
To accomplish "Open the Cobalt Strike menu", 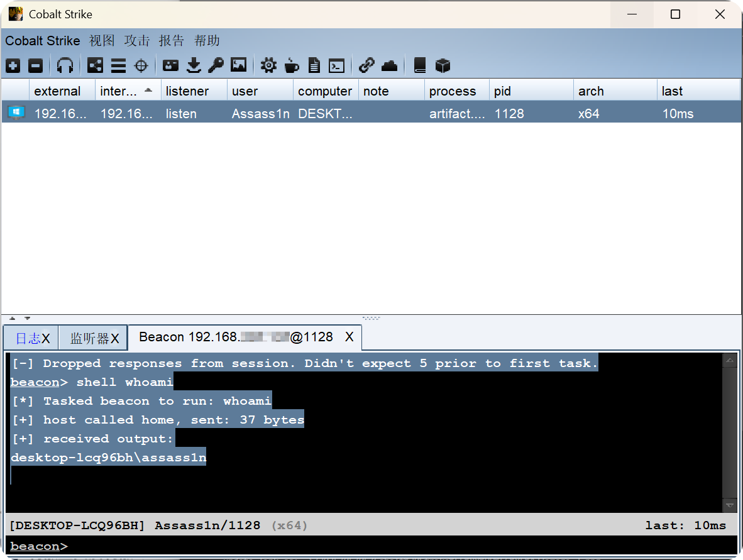I will (43, 41).
